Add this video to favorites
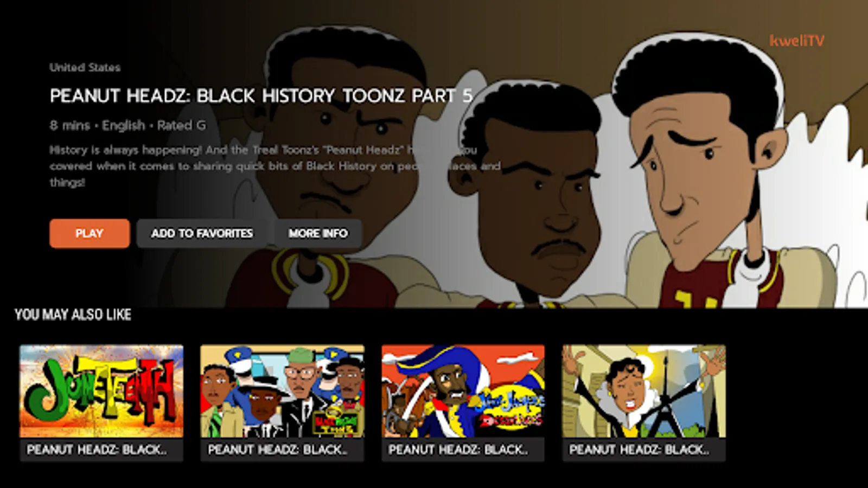Image resolution: width=868 pixels, height=488 pixels. pos(202,233)
